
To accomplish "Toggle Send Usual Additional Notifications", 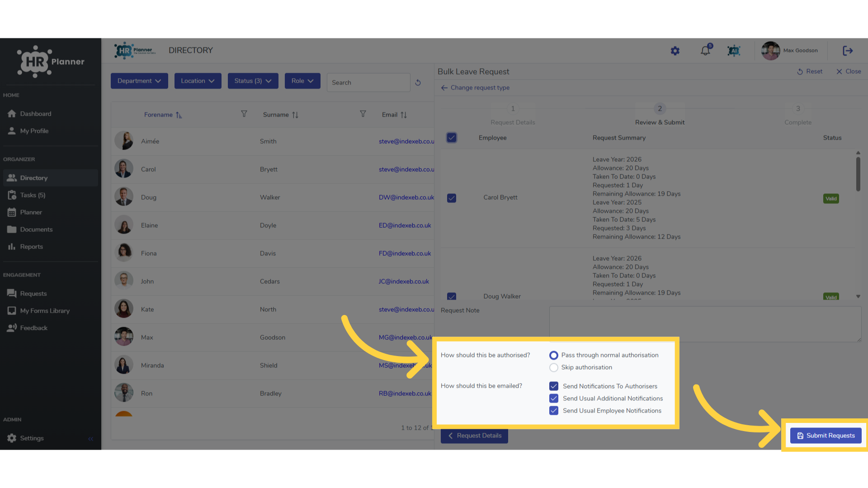I will 554,399.
